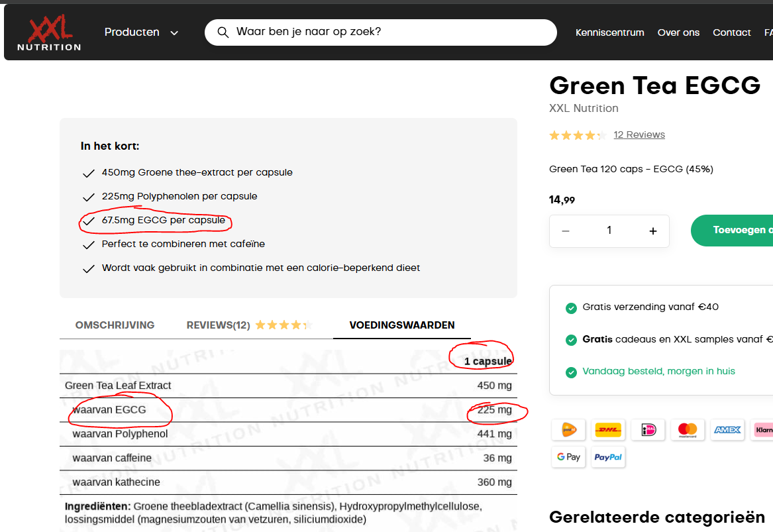Click the search field 'Waar ben je naar op zoek?'
The height and width of the screenshot is (532, 773).
(391, 32)
